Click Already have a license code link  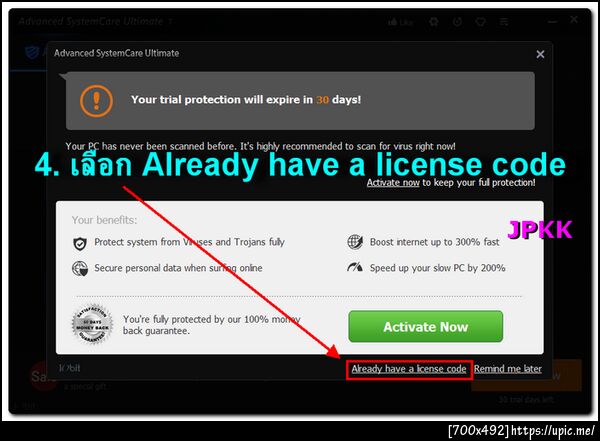pyautogui.click(x=409, y=369)
